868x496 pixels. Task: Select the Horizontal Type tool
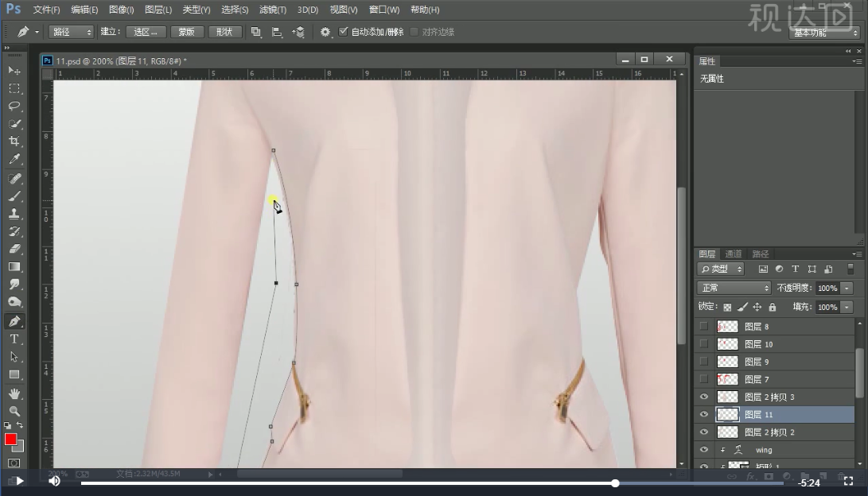14,339
